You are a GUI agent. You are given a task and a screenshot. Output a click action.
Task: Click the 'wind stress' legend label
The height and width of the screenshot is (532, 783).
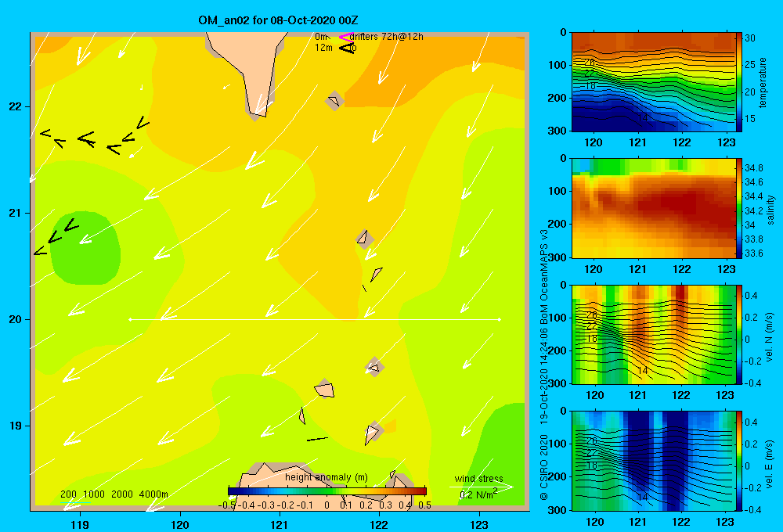tap(479, 478)
